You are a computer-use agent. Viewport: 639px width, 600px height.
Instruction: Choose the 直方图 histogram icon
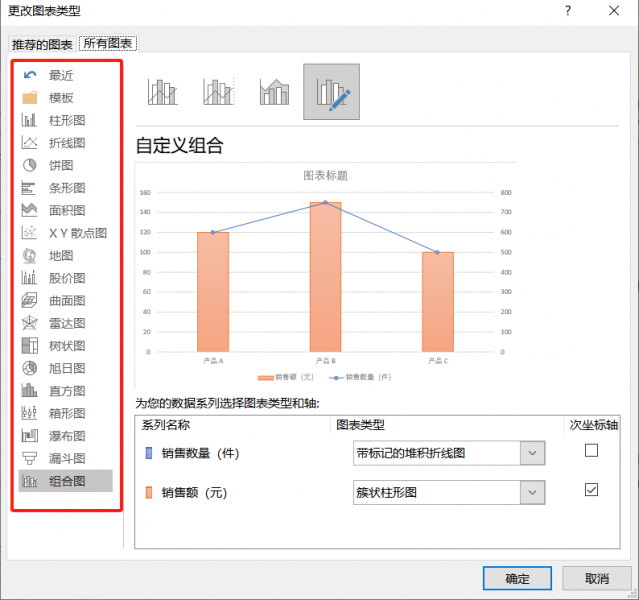tap(29, 390)
